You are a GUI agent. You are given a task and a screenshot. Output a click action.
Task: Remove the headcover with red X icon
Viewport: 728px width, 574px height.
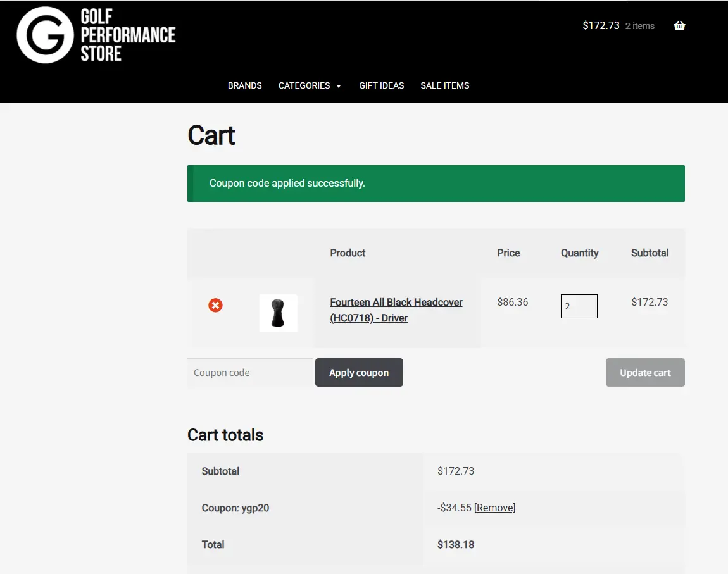[215, 306]
